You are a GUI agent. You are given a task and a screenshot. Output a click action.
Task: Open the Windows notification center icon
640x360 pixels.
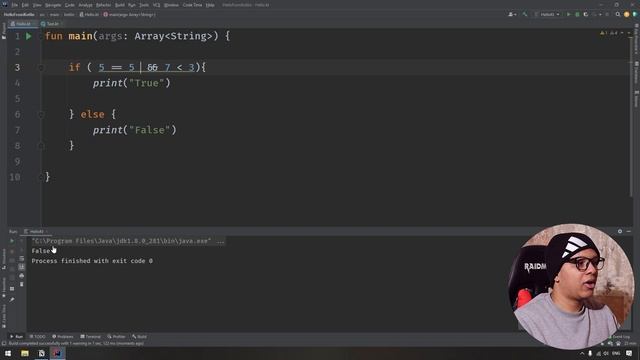click(x=629, y=353)
